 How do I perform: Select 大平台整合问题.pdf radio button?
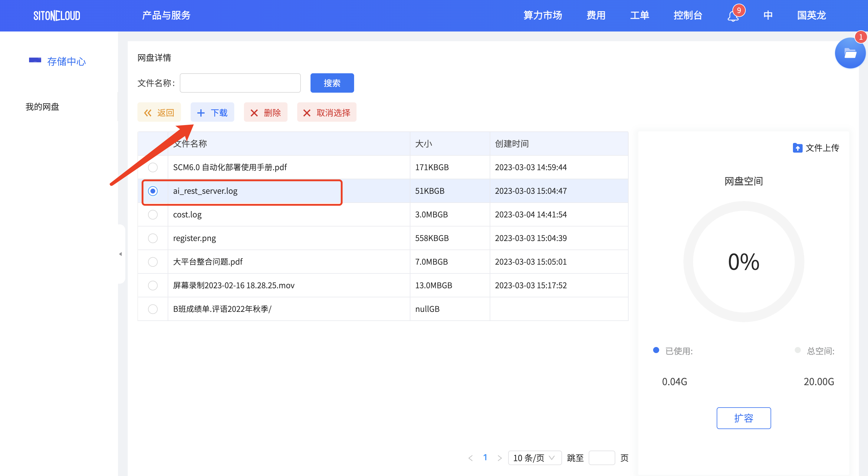153,262
